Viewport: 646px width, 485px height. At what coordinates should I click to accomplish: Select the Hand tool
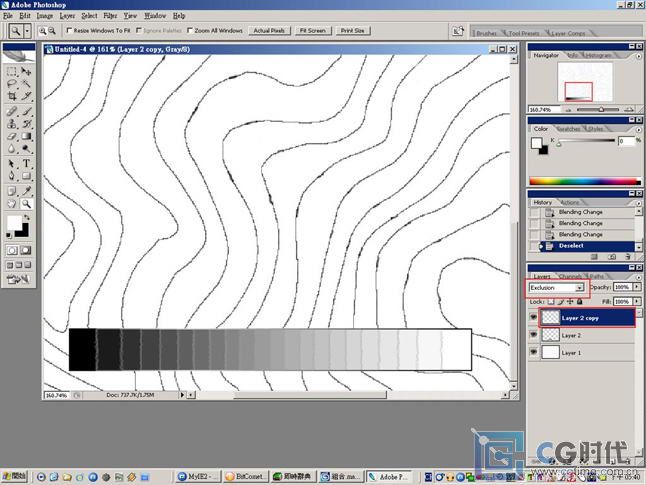click(x=12, y=204)
